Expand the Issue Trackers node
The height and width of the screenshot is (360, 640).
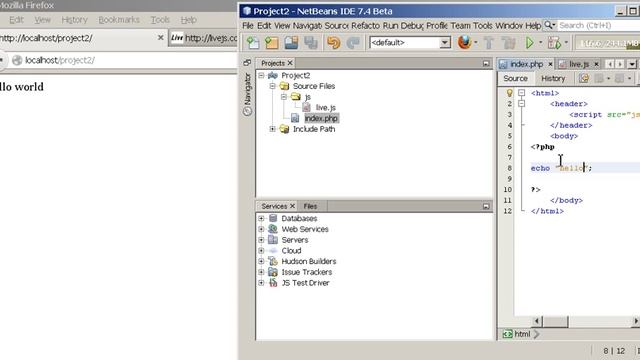point(261,272)
